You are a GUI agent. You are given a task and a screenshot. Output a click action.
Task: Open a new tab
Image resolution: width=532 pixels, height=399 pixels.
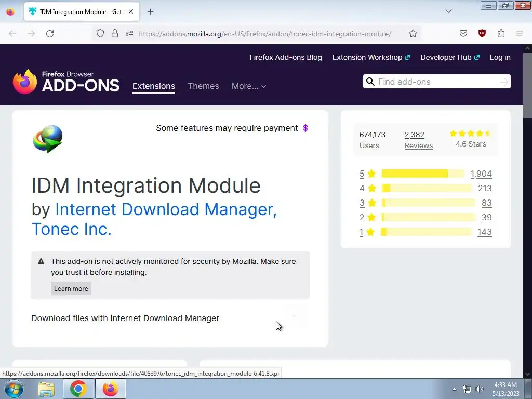pos(150,12)
